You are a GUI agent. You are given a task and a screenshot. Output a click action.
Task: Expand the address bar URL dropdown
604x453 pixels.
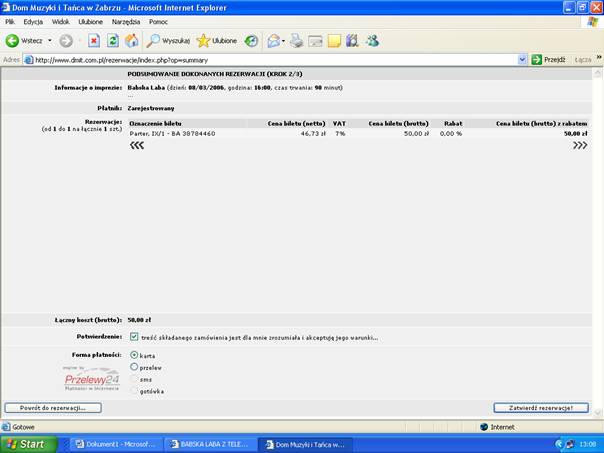click(x=522, y=59)
